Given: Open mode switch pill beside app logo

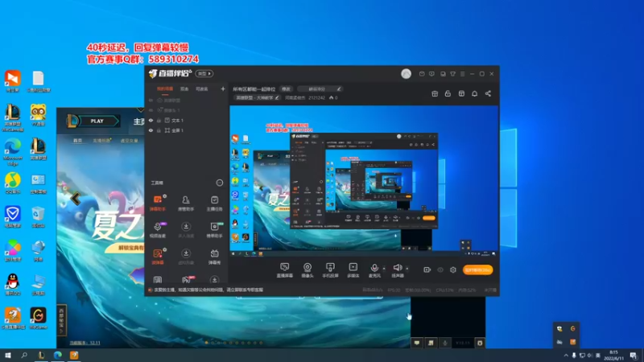Looking at the screenshot, I should pos(204,73).
